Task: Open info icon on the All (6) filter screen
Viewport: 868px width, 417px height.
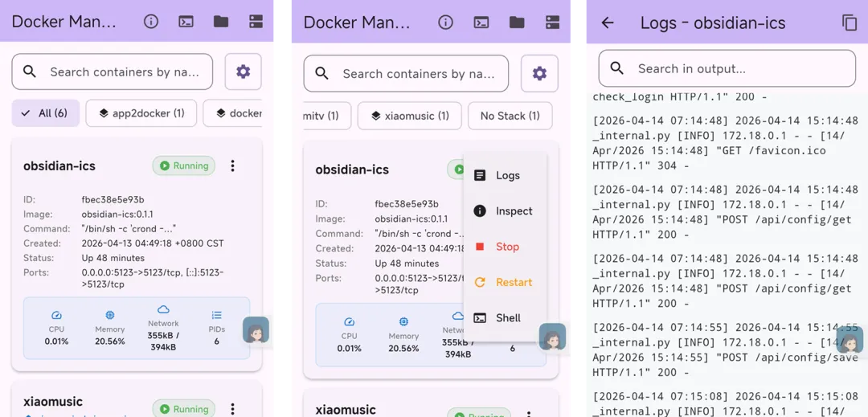Action: point(151,22)
